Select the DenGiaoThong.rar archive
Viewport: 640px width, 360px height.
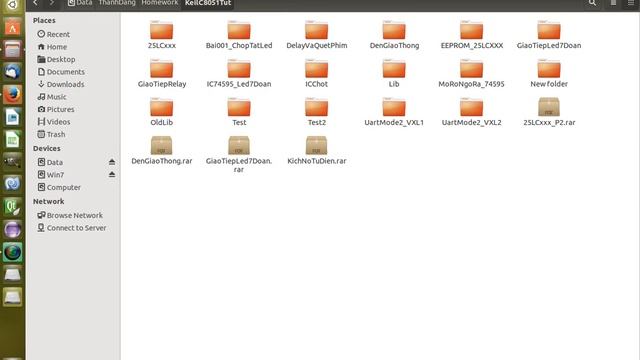[162, 150]
